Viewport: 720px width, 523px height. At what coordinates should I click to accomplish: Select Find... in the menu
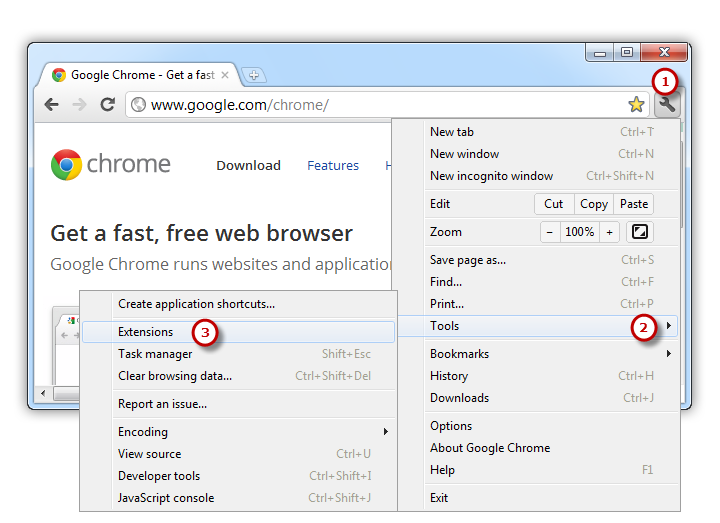[x=551, y=282]
